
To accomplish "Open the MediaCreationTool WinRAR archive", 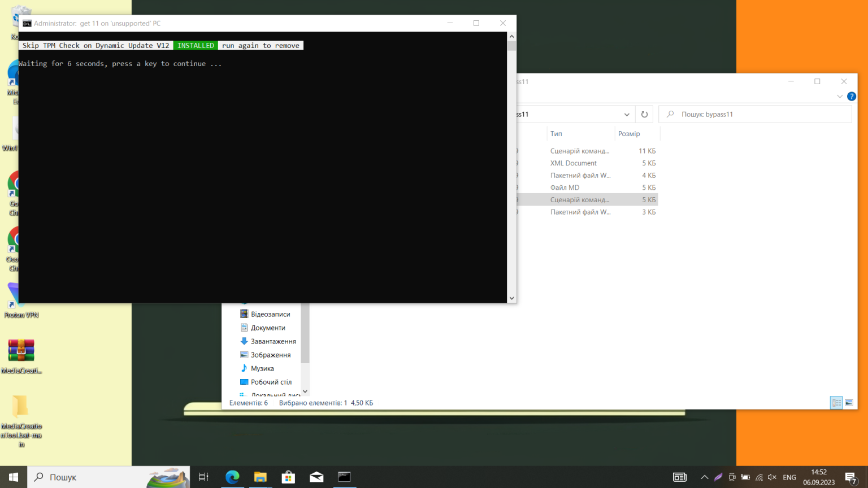I will click(21, 349).
